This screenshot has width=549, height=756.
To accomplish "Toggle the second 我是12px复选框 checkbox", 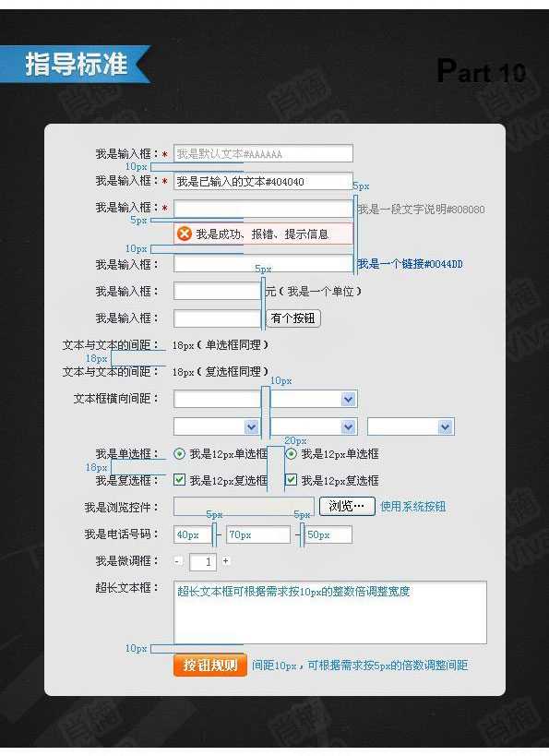I will click(291, 480).
